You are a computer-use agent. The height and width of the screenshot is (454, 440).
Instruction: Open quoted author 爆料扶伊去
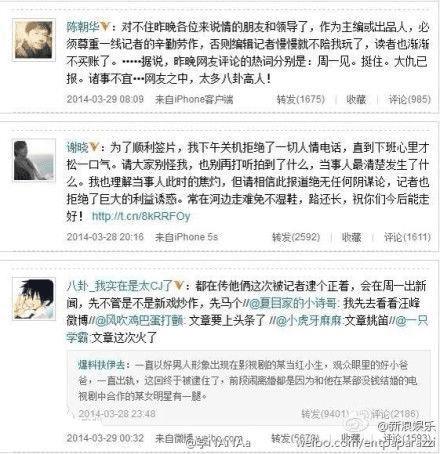tap(101, 365)
